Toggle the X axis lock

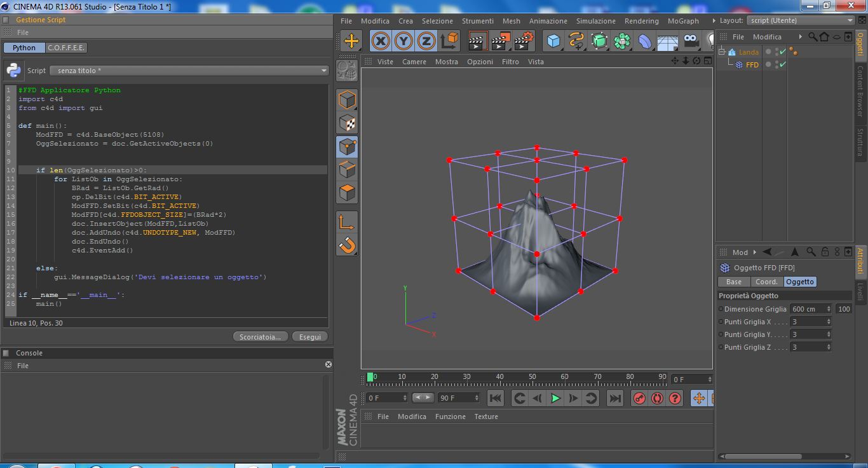[380, 41]
